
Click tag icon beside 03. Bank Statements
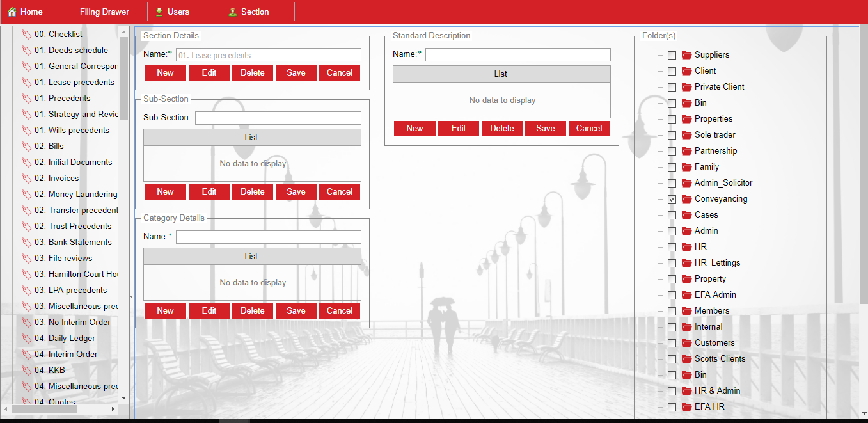tap(26, 243)
